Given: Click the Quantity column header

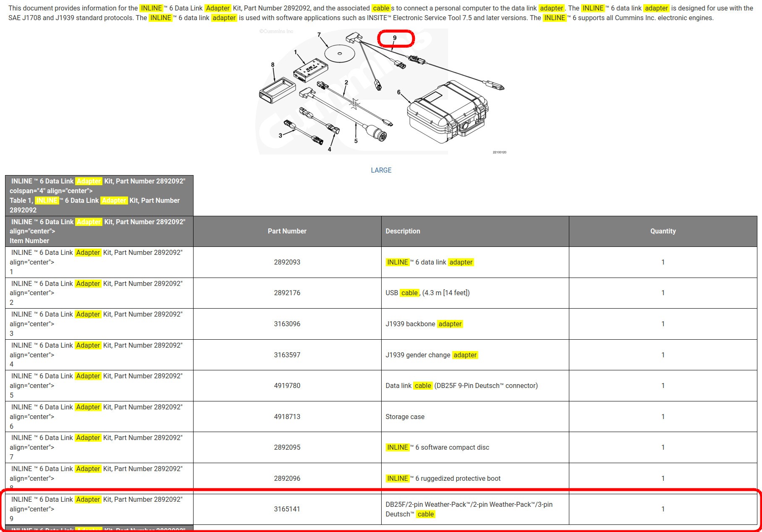Looking at the screenshot, I should pos(663,231).
